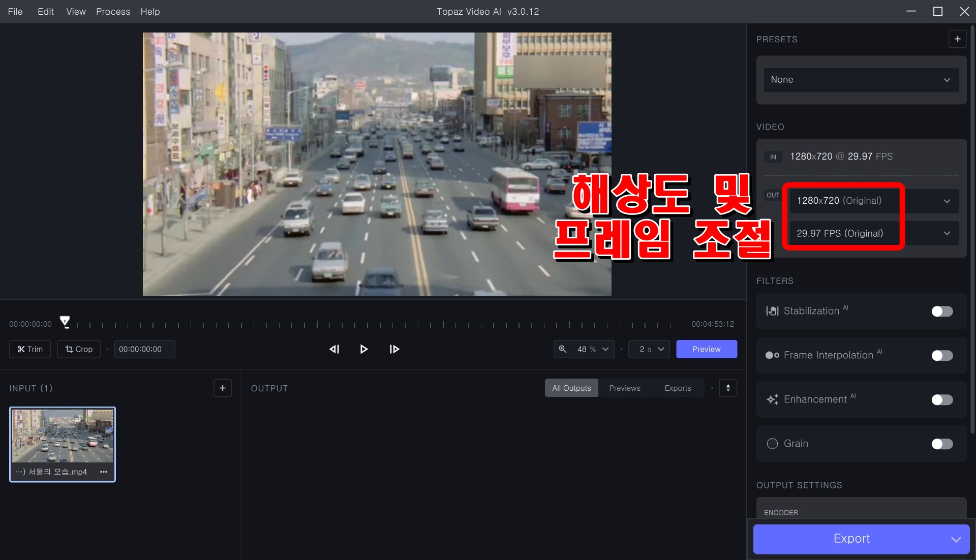The image size is (976, 560).
Task: Open the Crop tool
Action: click(79, 349)
